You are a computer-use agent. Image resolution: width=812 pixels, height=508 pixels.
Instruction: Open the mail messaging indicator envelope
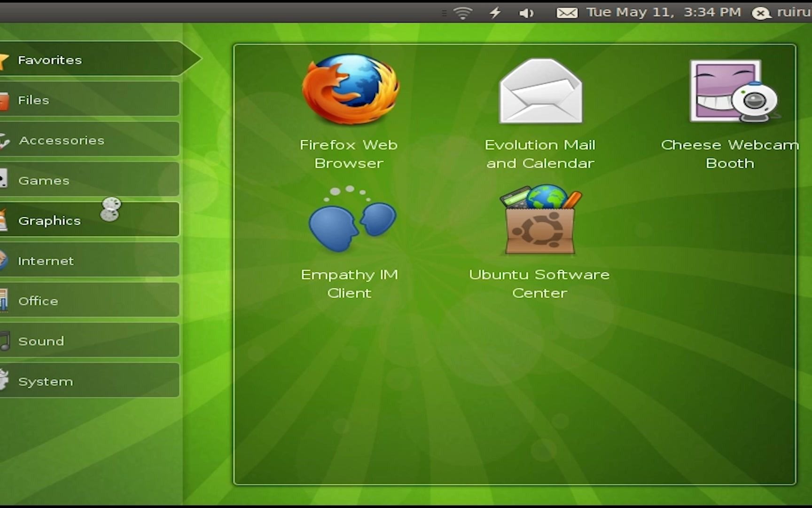567,13
